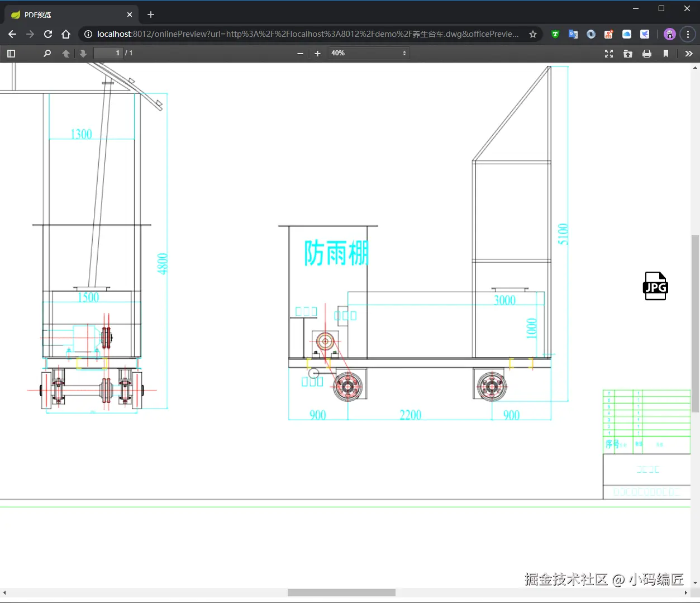Open the 40% zoom level dropdown
The image size is (700, 603).
pyautogui.click(x=369, y=53)
